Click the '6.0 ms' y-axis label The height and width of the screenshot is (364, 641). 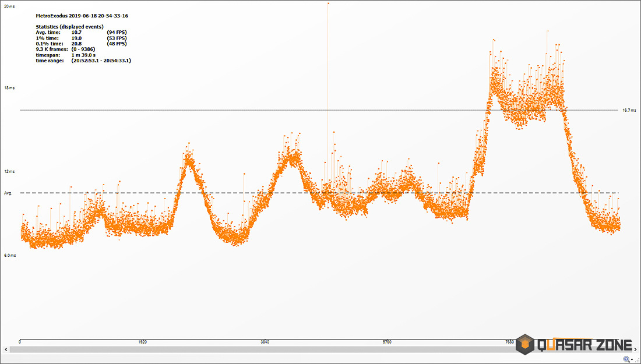pyautogui.click(x=10, y=256)
